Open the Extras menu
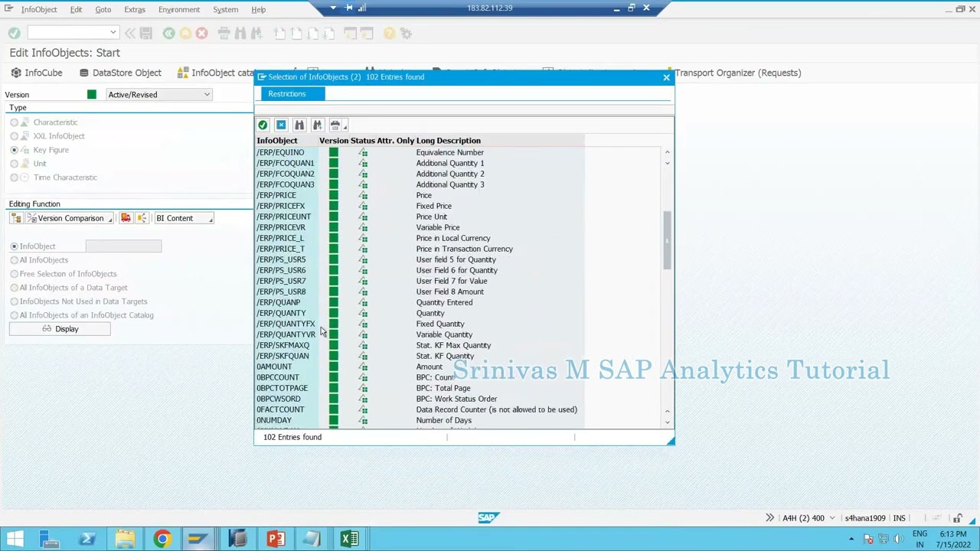Image resolution: width=980 pixels, height=551 pixels. [135, 9]
